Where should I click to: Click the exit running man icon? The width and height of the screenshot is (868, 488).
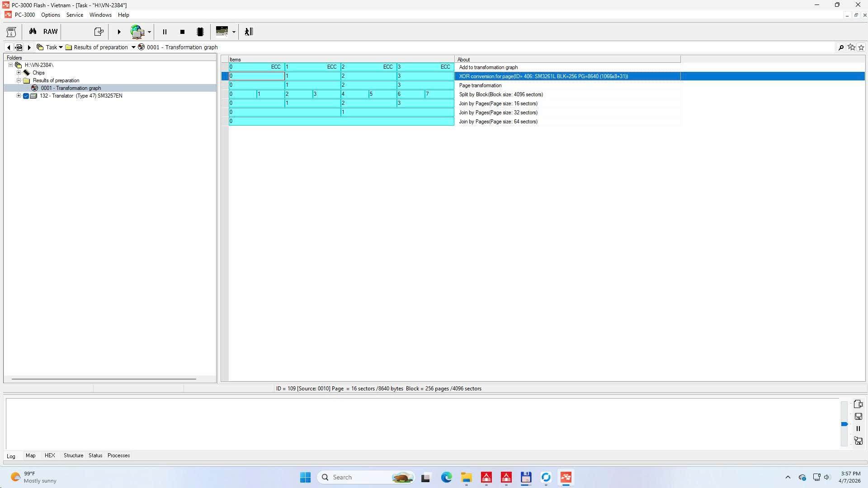(x=249, y=32)
